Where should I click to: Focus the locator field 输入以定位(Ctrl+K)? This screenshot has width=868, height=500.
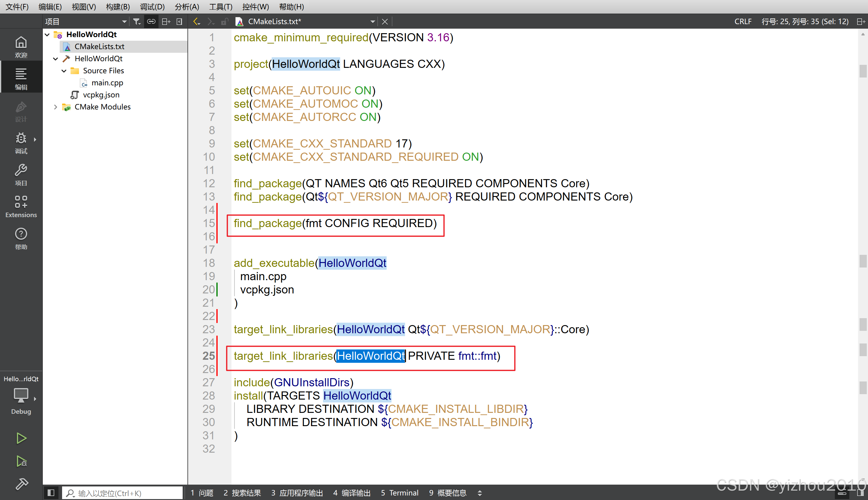click(x=123, y=493)
